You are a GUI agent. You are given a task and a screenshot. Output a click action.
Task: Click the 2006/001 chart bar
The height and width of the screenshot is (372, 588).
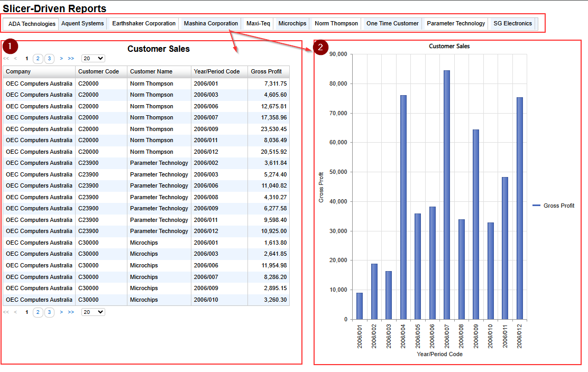coord(359,306)
